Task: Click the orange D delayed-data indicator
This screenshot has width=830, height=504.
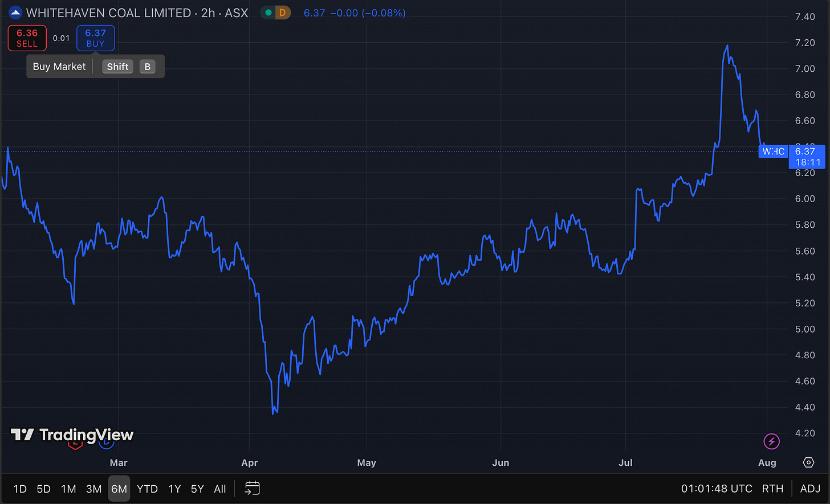Action: (x=282, y=12)
